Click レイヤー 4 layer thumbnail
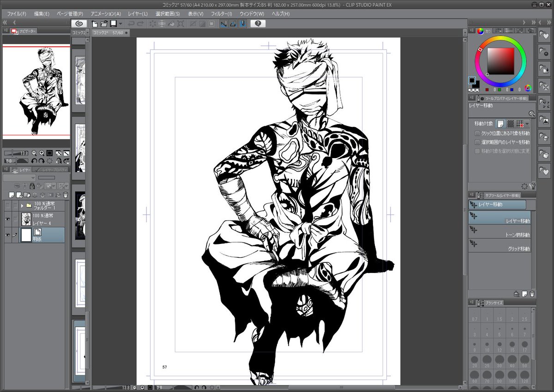 (x=26, y=220)
